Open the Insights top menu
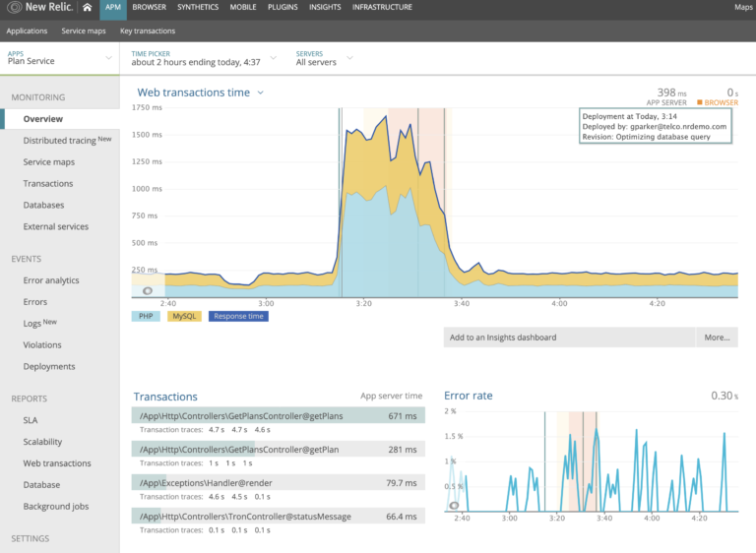 pos(324,8)
